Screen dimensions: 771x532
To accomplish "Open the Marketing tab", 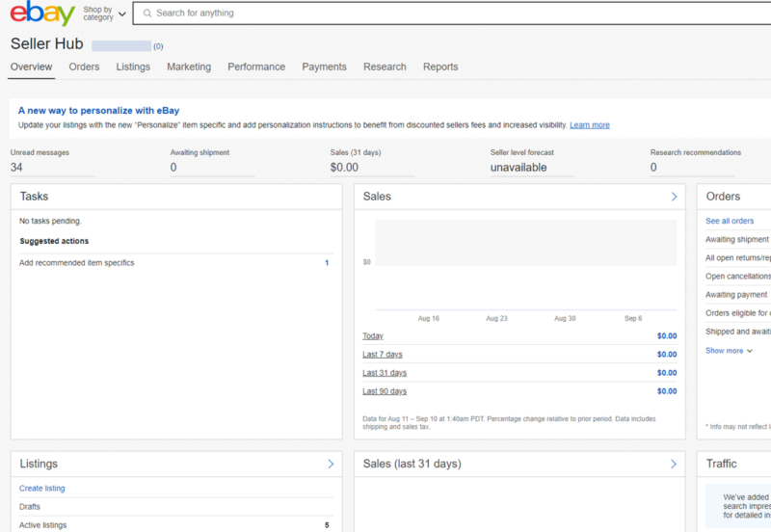I will click(189, 66).
